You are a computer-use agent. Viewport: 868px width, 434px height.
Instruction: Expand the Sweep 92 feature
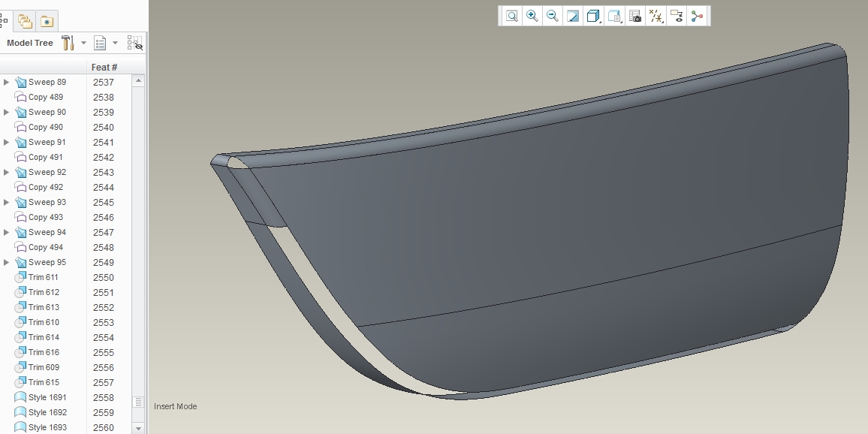click(x=6, y=172)
